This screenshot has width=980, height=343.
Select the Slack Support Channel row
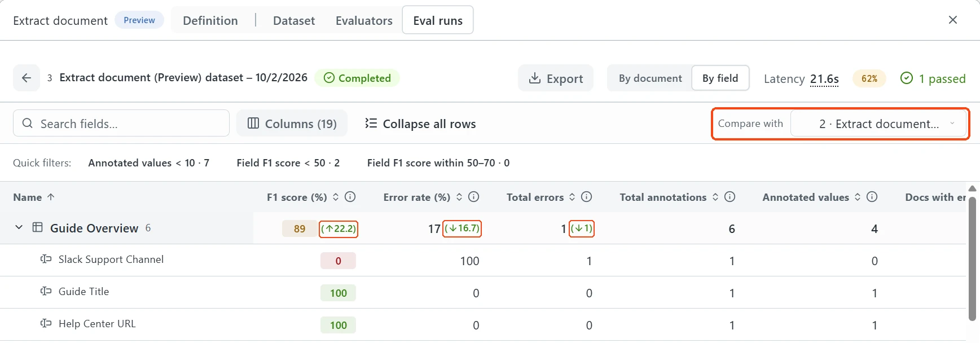(483, 260)
